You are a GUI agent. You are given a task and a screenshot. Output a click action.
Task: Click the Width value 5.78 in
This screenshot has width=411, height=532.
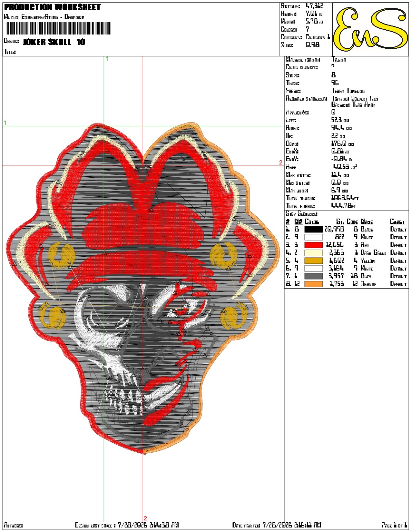(x=314, y=21)
